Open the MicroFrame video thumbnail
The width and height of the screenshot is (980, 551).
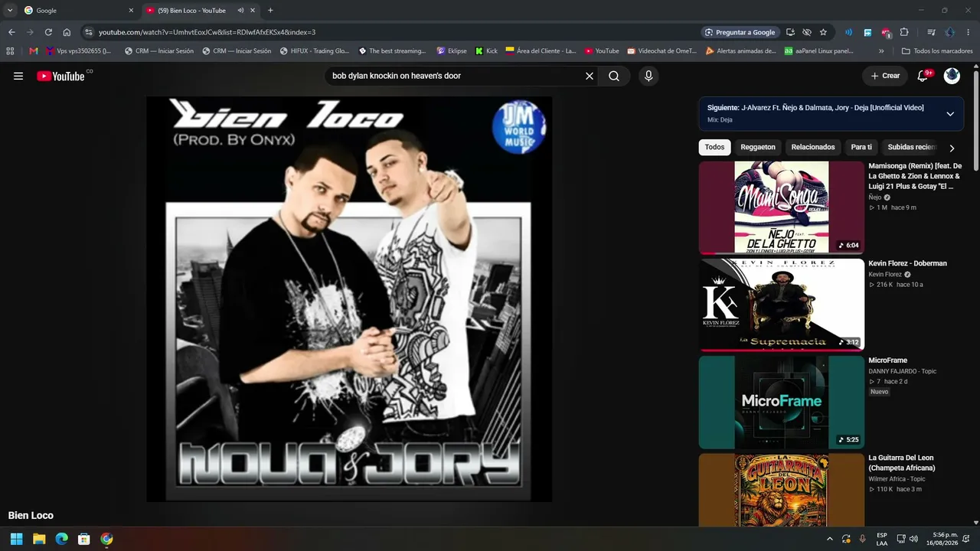click(x=782, y=403)
